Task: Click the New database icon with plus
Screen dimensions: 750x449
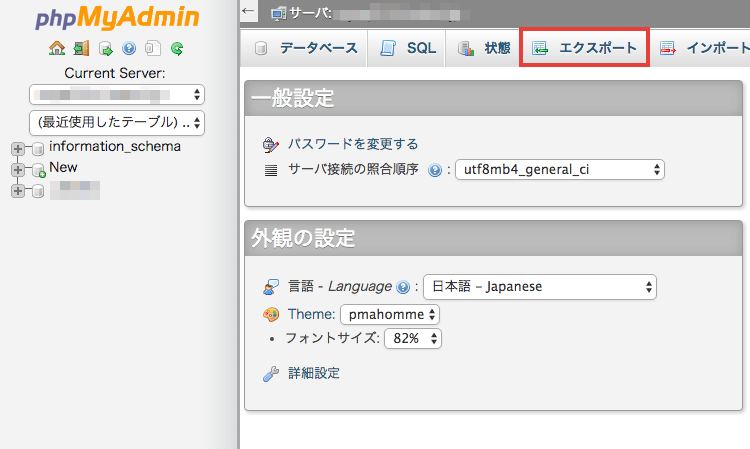Action: [x=38, y=170]
